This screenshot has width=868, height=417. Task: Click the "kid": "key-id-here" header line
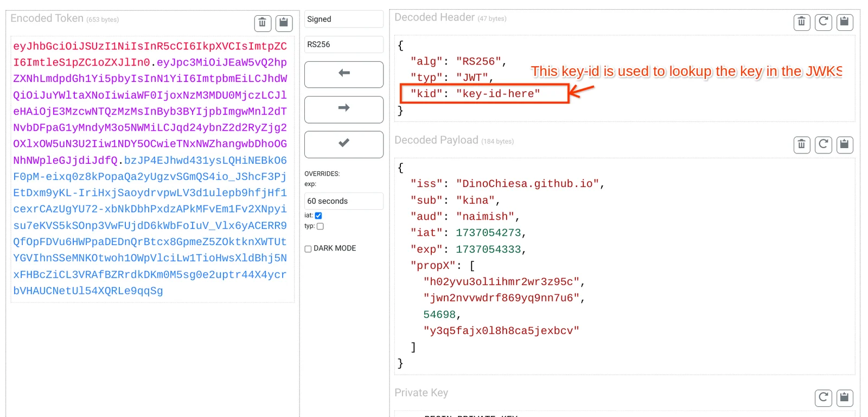click(x=475, y=94)
